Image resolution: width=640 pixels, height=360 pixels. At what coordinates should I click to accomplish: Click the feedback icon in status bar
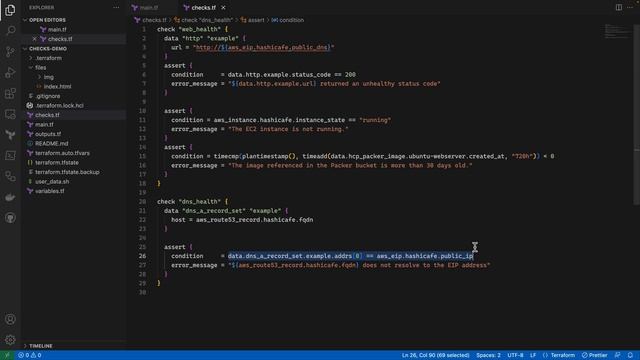(x=618, y=355)
